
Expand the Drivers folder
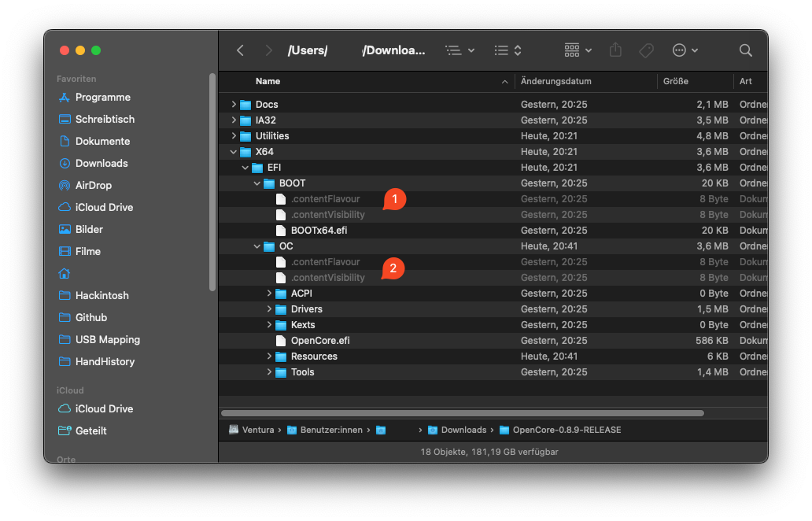coord(269,309)
